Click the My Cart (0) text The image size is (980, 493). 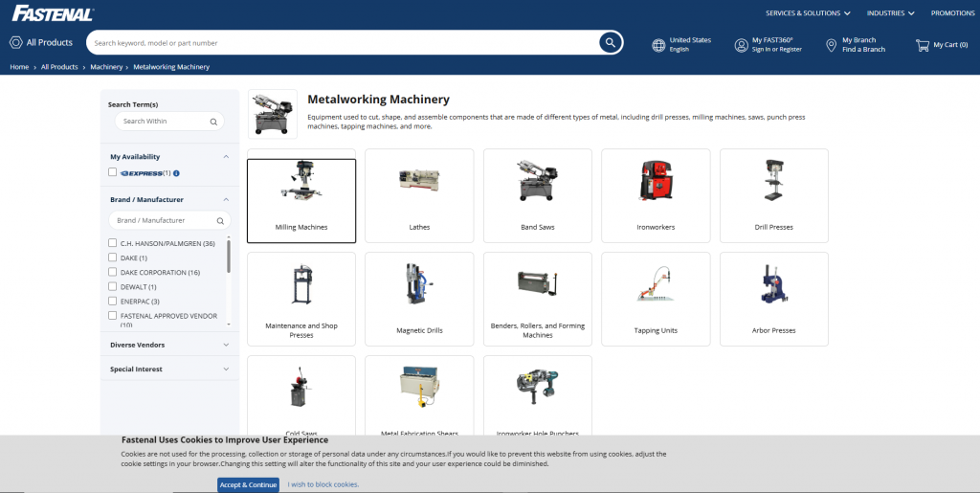point(950,45)
